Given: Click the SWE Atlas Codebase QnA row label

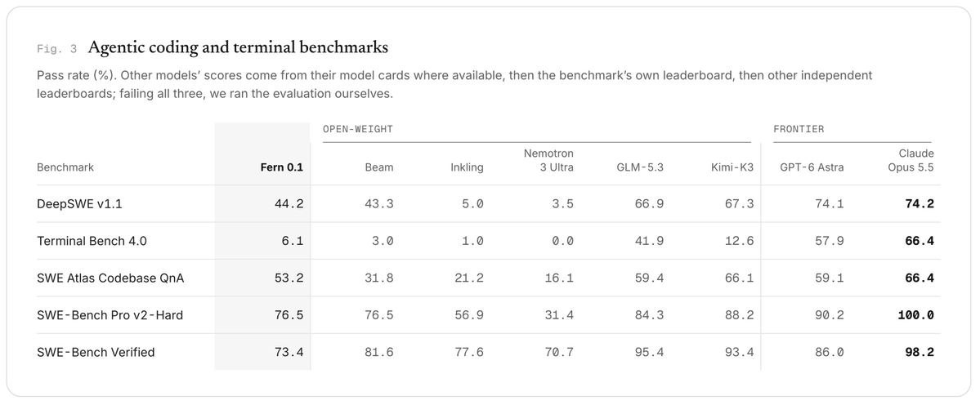Looking at the screenshot, I should click(110, 278).
